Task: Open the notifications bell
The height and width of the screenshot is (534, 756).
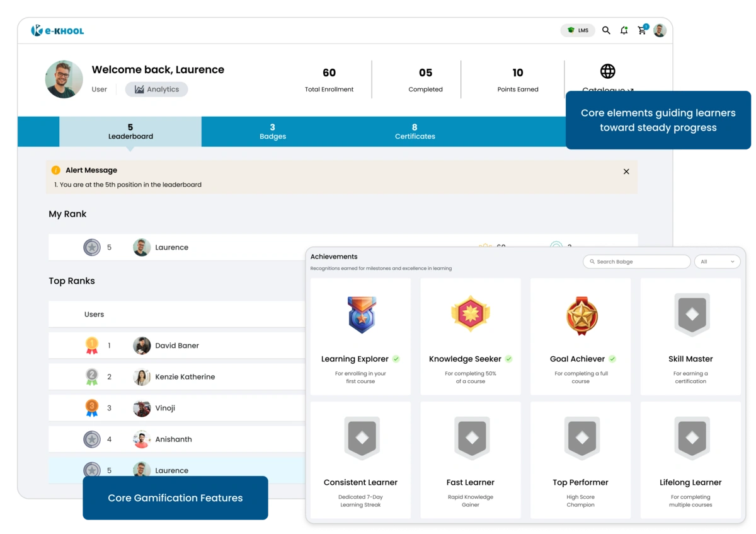Action: pos(624,30)
